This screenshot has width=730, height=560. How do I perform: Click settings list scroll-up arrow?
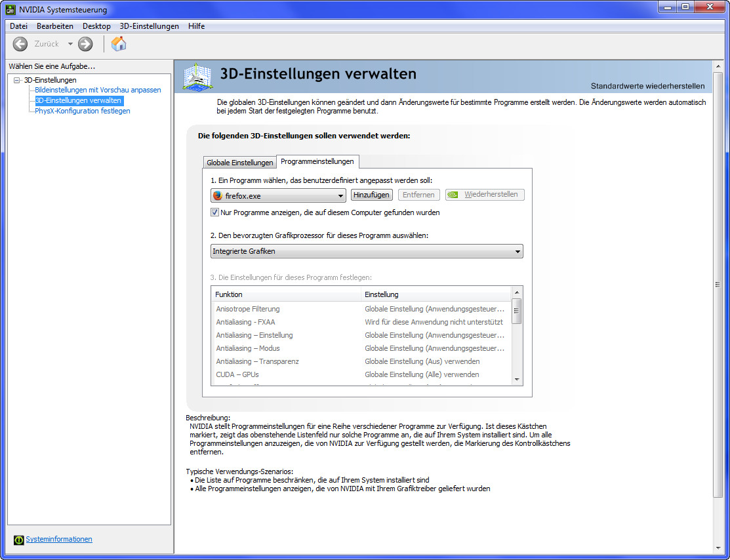click(x=516, y=292)
